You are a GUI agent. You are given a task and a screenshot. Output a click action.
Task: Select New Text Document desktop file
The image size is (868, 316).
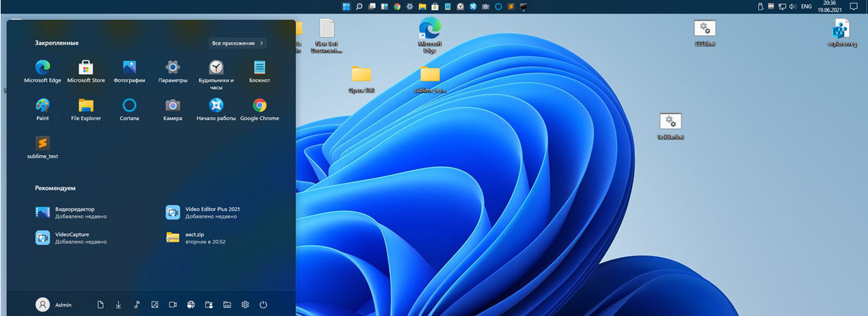[x=327, y=35]
